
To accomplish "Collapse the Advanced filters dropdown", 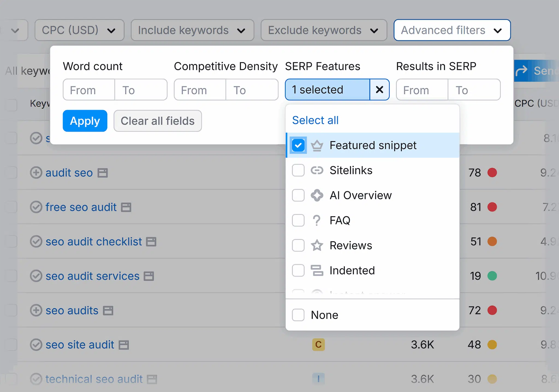I will pyautogui.click(x=452, y=30).
